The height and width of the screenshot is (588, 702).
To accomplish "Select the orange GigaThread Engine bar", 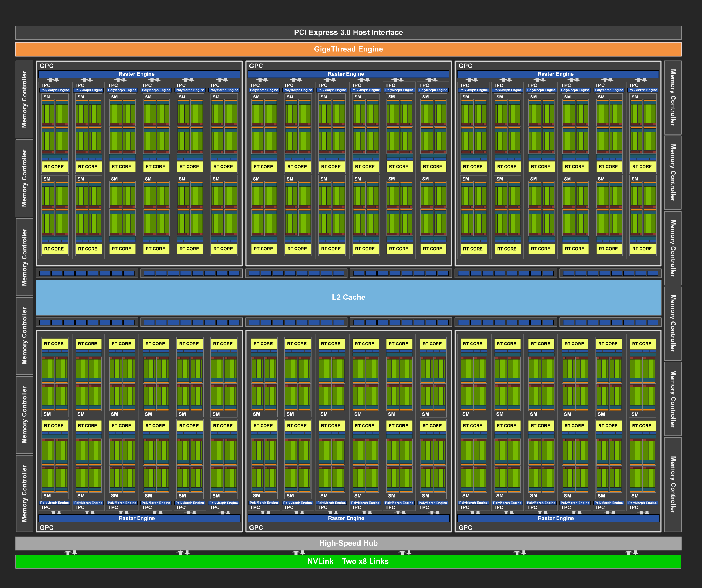I will pos(348,49).
